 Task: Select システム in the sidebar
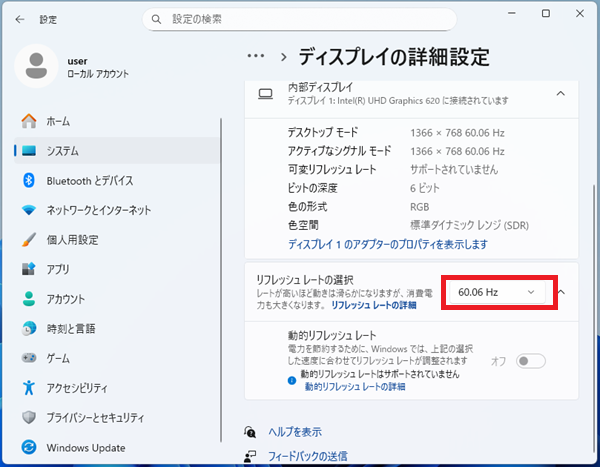(x=62, y=151)
